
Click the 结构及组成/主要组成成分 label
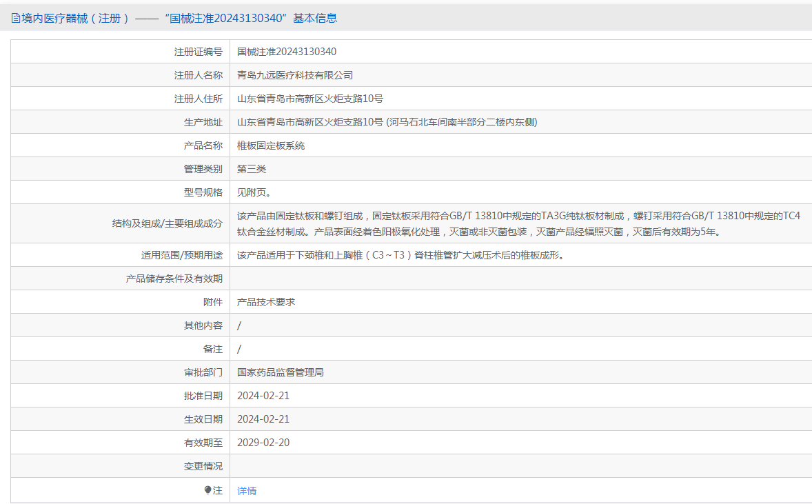coord(168,223)
